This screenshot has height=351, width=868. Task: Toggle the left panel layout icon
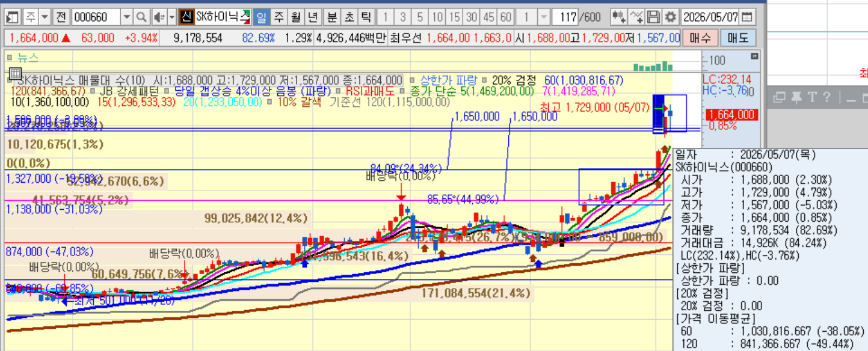pyautogui.click(x=12, y=17)
